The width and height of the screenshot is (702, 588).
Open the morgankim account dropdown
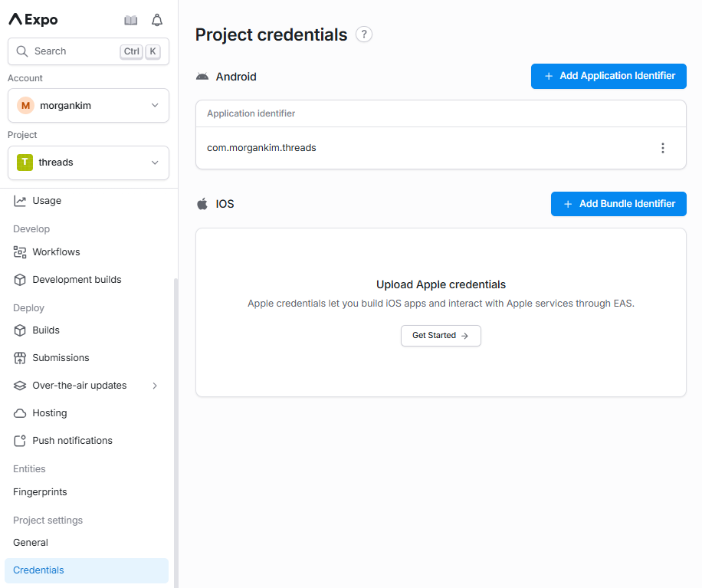[x=88, y=106]
